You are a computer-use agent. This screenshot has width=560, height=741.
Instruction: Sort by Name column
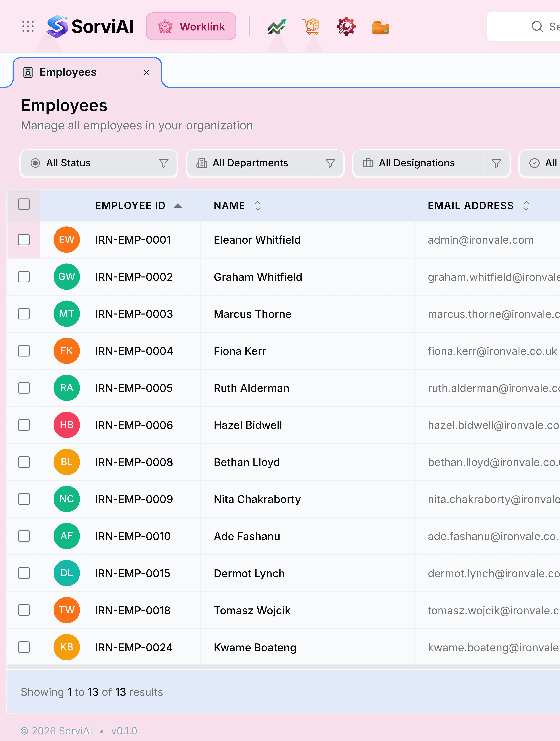tap(237, 206)
